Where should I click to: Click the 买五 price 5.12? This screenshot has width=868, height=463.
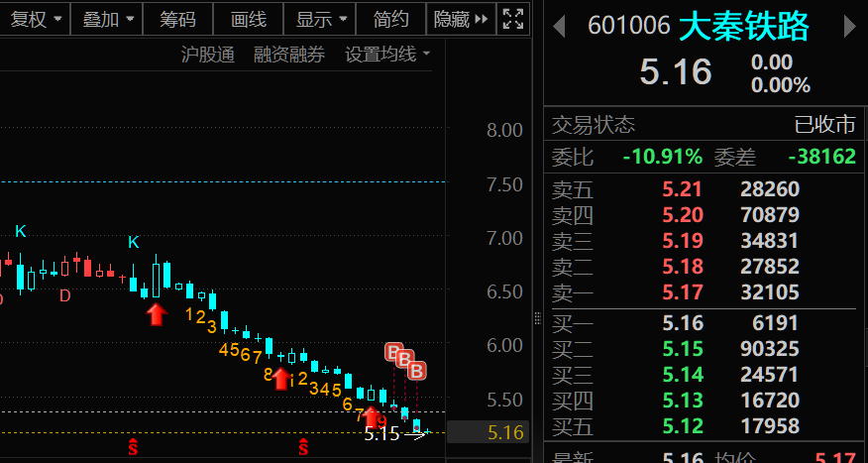[682, 426]
